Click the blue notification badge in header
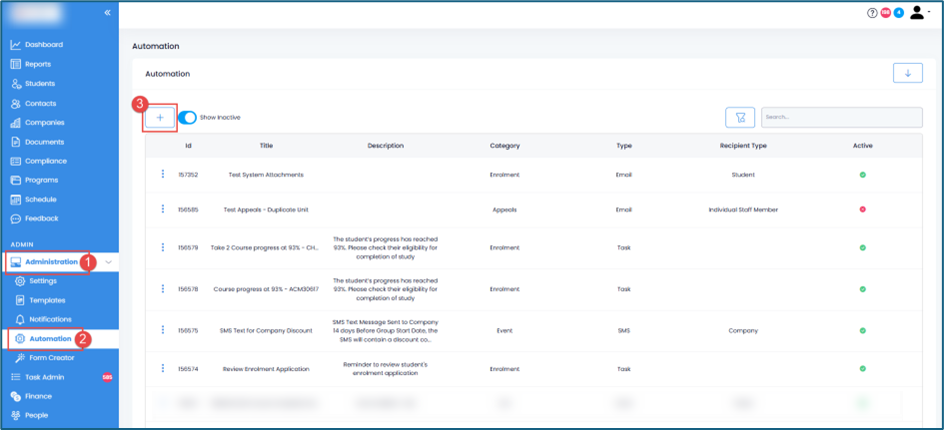944x430 pixels. coord(899,13)
